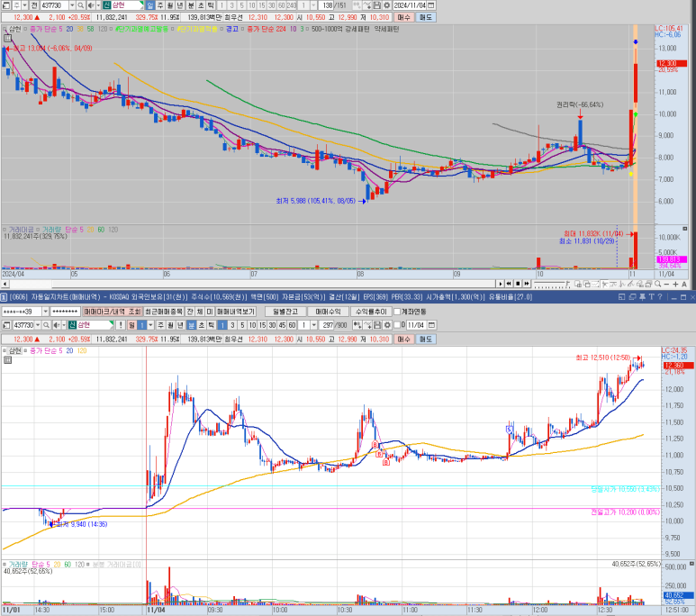Screen dimensions: 696x616
Task: Click the account password field
Action: point(65,312)
